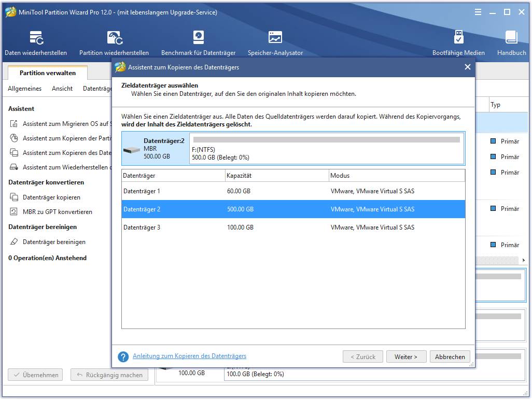Click the Kopieren des Datenträgers assistant icon
This screenshot has height=400, width=532.
(x=14, y=153)
